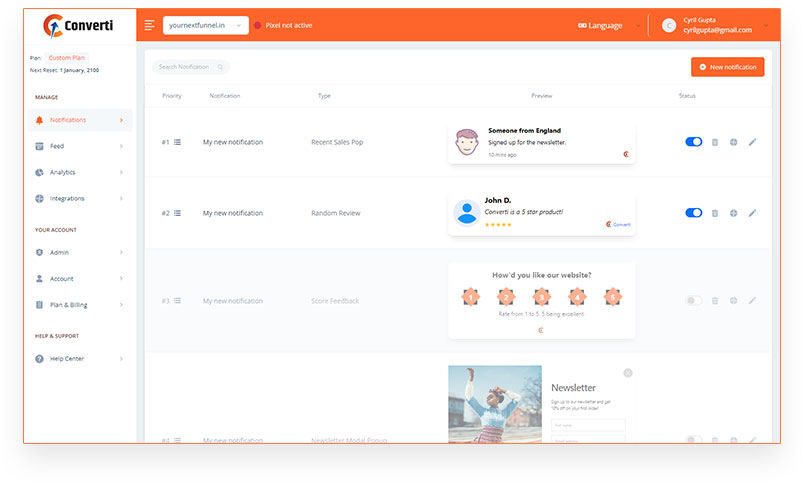Click the Newsletter preview photo

tap(495, 404)
